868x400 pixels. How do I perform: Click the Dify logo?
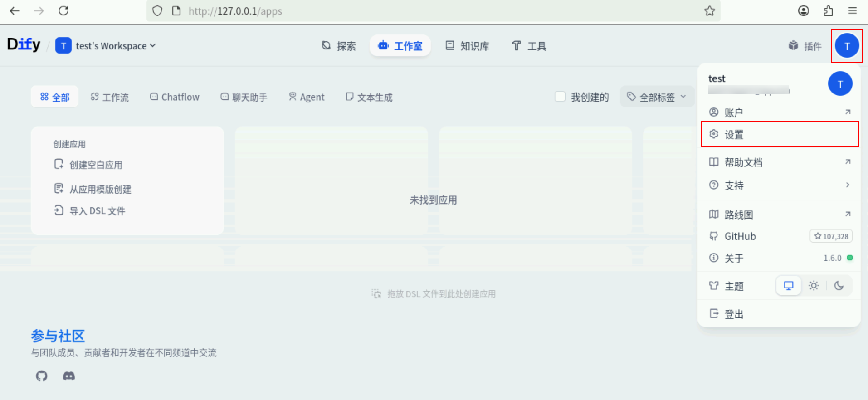[x=24, y=45]
